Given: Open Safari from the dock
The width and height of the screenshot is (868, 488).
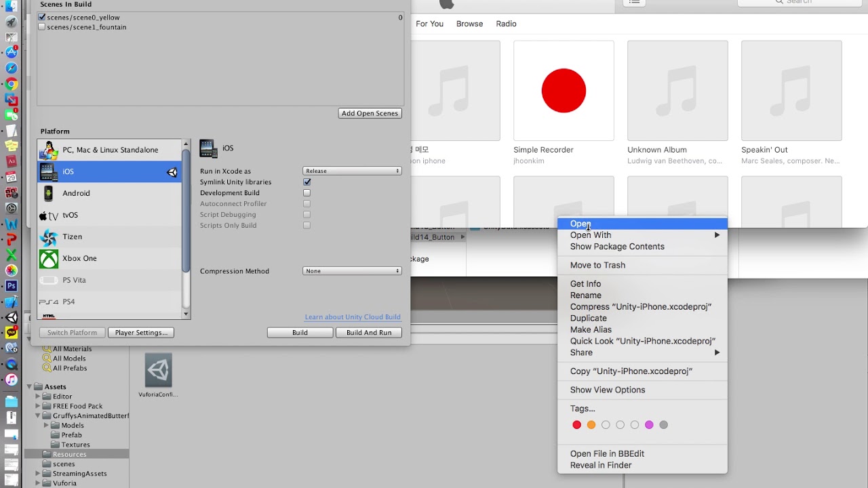Looking at the screenshot, I should tap(12, 68).
